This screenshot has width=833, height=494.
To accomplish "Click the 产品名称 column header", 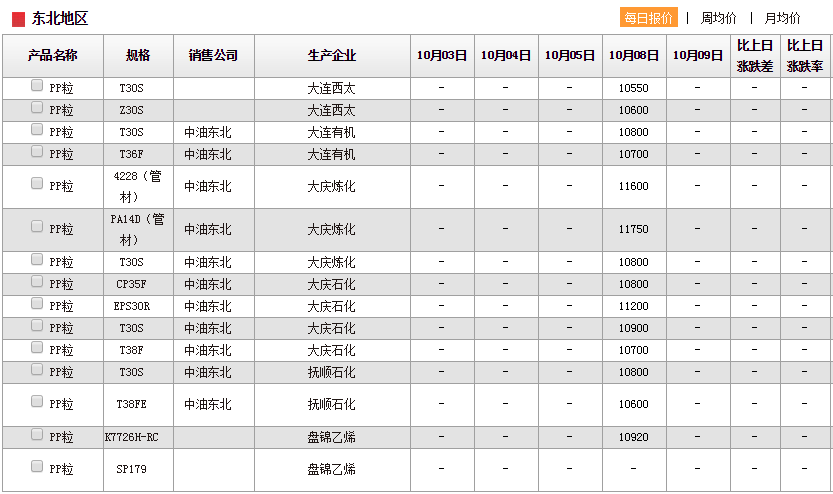I will 53,56.
